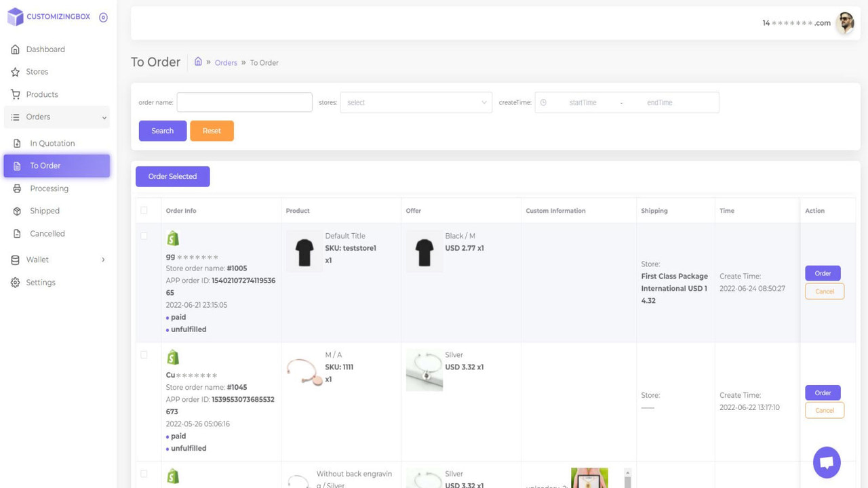
Task: Open Products via the cart icon
Action: click(x=16, y=94)
